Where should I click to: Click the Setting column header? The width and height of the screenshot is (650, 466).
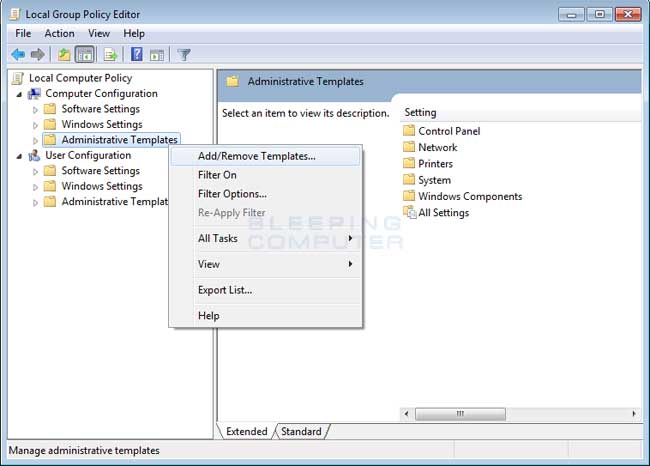click(521, 113)
